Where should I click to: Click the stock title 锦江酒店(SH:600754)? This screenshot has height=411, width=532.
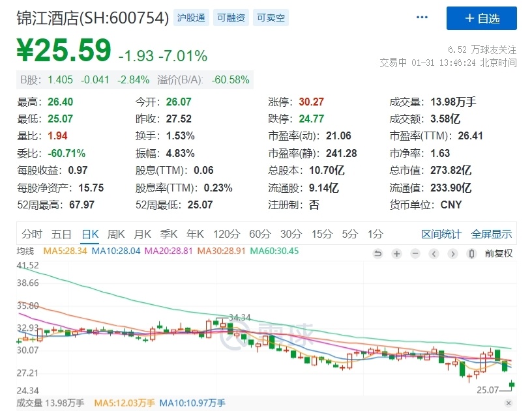pyautogui.click(x=93, y=18)
